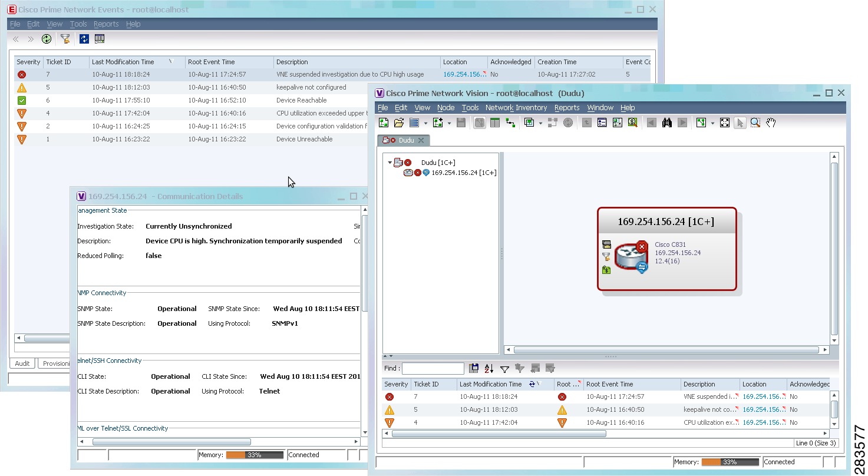Viewport: 868px width, 476px height.
Task: Select the Audit tab in Network Events
Action: coord(22,363)
